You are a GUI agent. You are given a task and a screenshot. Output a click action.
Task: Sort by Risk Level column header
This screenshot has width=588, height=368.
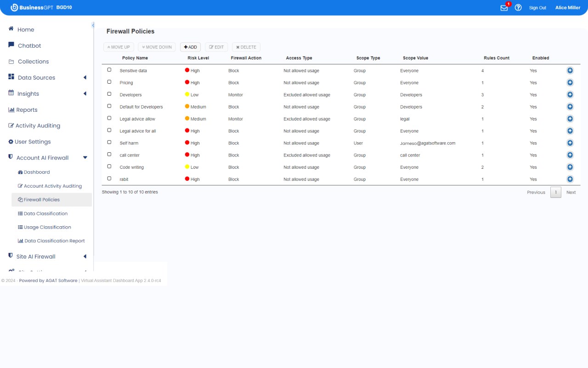pyautogui.click(x=198, y=58)
